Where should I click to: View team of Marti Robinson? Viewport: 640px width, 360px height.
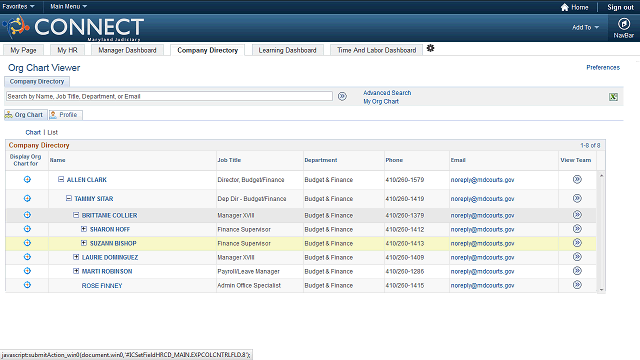point(577,271)
